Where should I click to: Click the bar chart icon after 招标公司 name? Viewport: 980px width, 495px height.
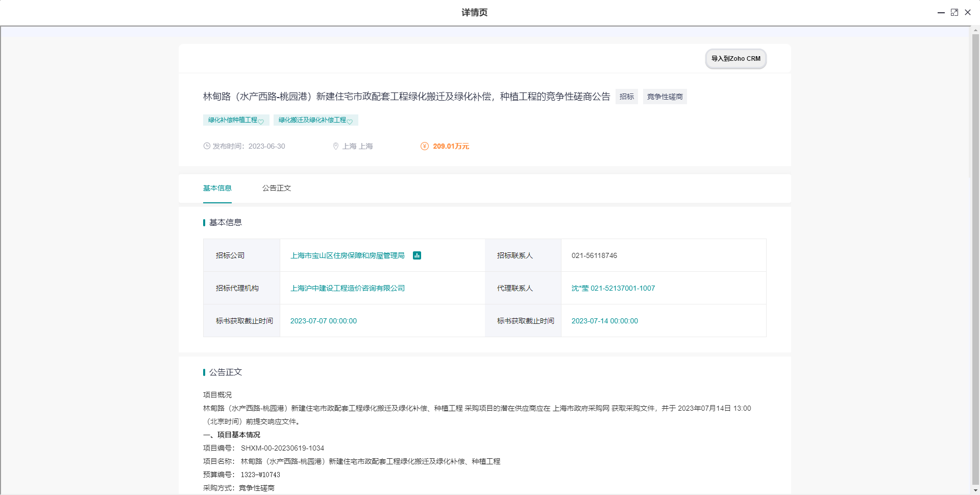(417, 255)
